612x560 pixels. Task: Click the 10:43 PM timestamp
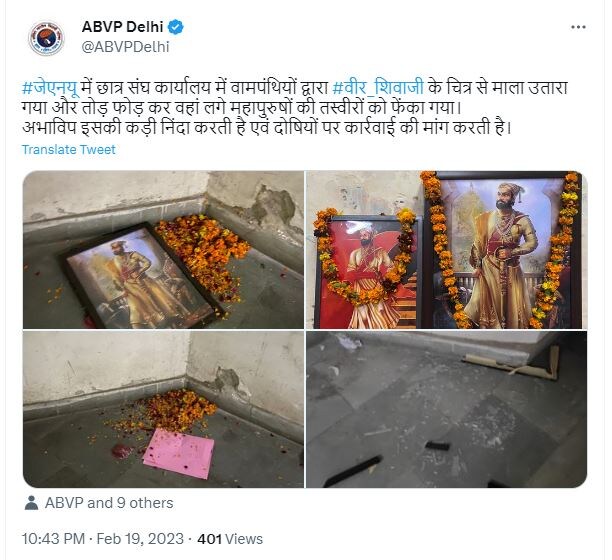pos(53,539)
